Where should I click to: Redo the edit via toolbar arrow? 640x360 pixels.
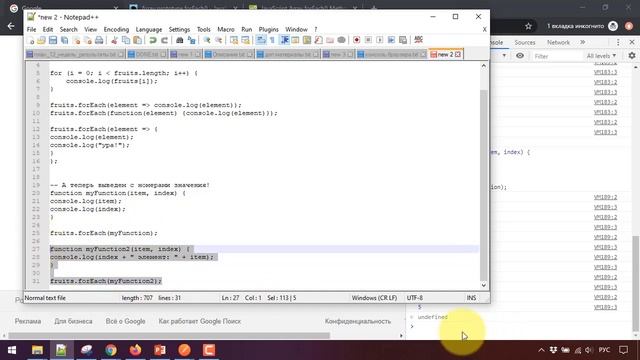tap(164, 40)
